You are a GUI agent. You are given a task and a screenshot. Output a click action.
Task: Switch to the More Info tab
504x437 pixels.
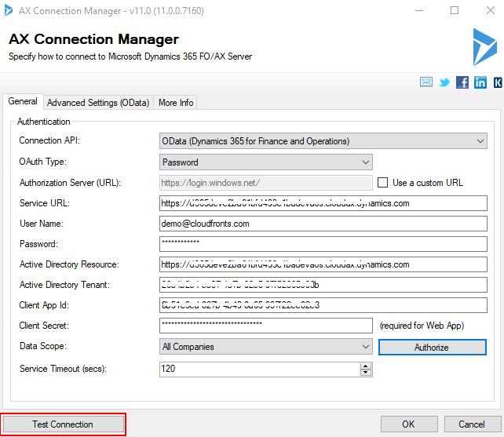(x=176, y=103)
